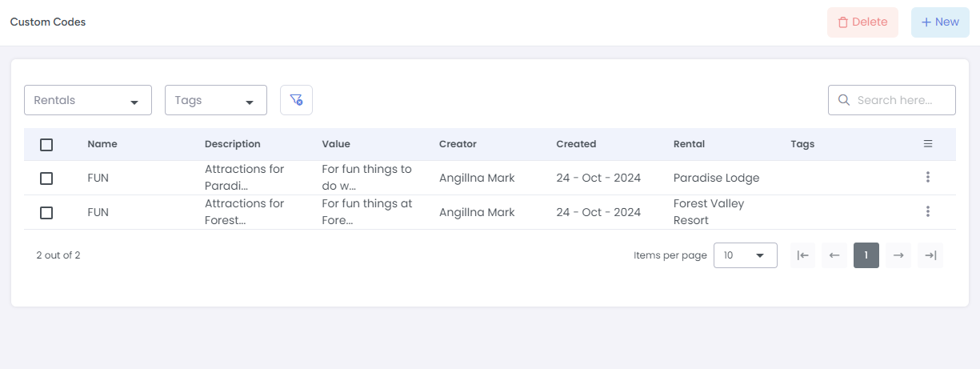Go to previous page arrow
The image size is (980, 369).
click(834, 255)
